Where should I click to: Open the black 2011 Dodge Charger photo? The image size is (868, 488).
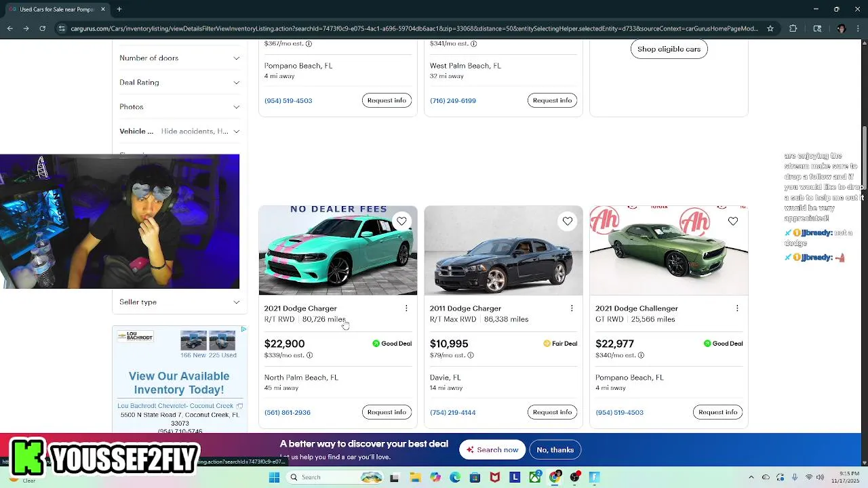[x=503, y=251]
